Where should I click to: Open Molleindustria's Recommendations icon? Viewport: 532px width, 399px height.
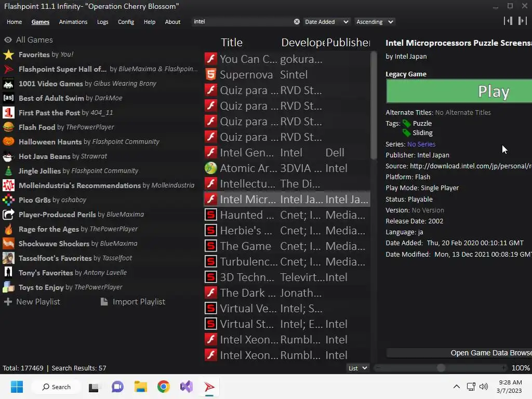pos(8,185)
